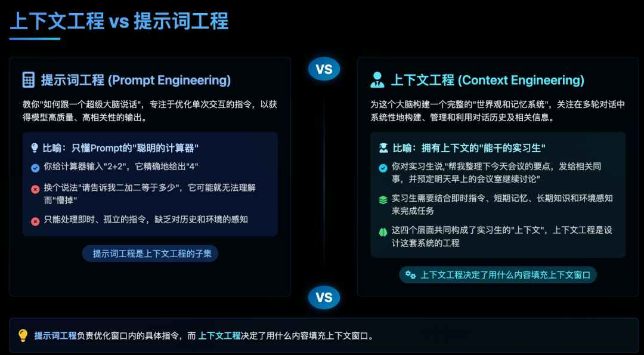Click the green brain icon beside 这四个层面 line

(383, 231)
